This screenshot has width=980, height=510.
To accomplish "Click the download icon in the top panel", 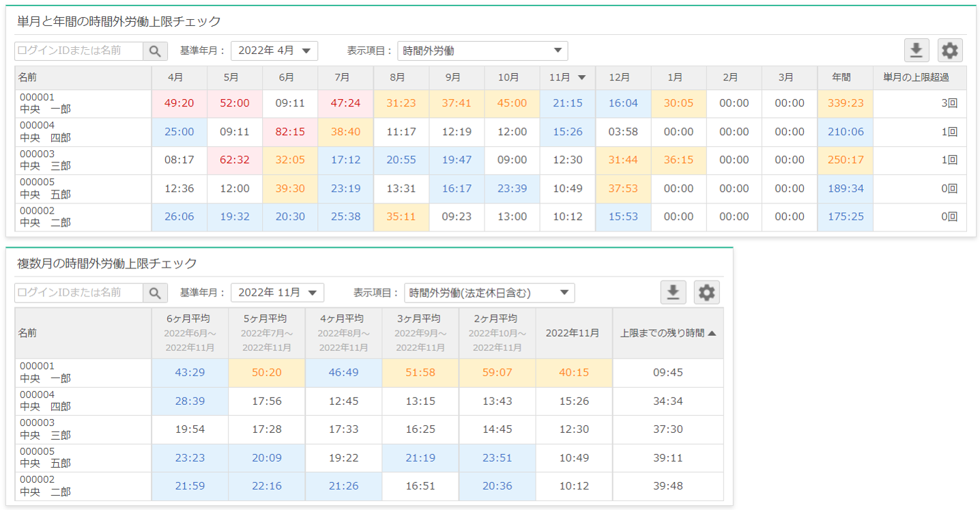I will 917,50.
